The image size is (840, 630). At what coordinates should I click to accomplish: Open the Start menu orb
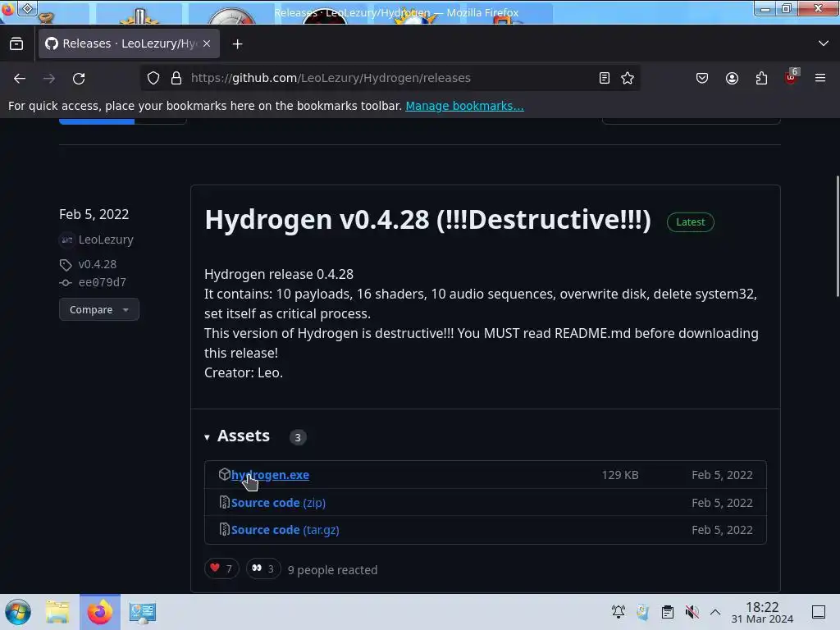coord(18,612)
